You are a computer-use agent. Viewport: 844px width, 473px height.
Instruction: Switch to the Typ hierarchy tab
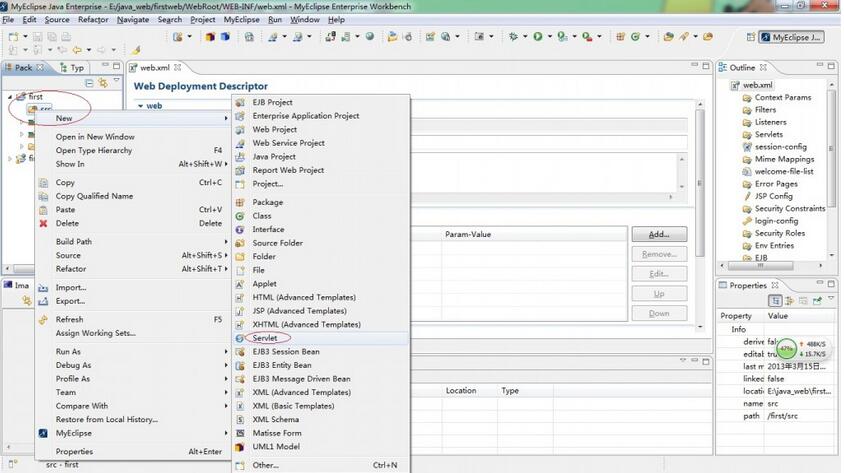[72, 68]
